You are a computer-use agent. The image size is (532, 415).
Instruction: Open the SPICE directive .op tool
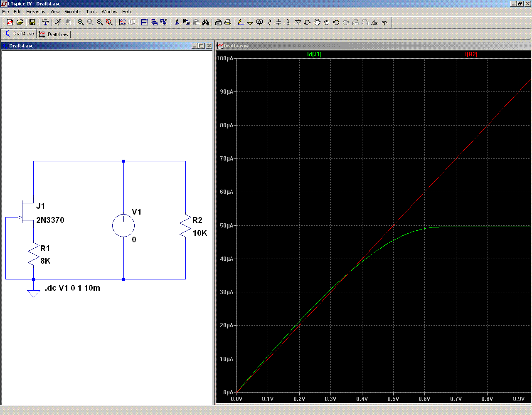click(384, 22)
